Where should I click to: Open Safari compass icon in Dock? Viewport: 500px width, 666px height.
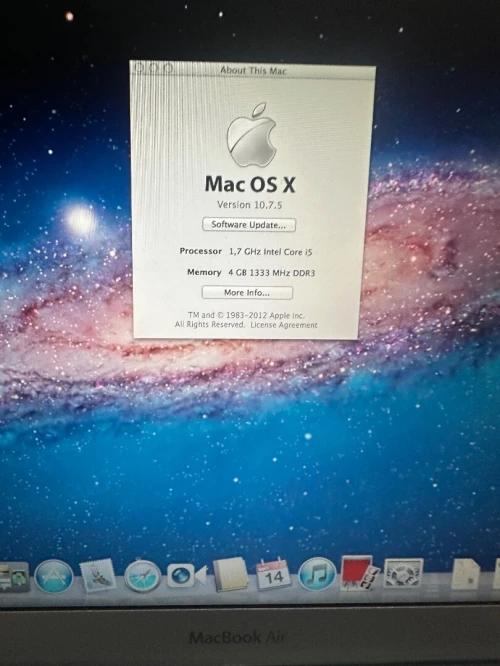coord(143,576)
